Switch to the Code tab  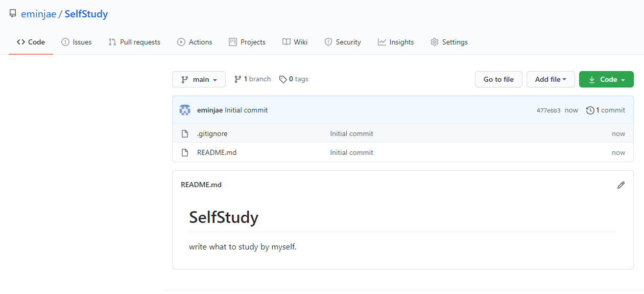(31, 42)
